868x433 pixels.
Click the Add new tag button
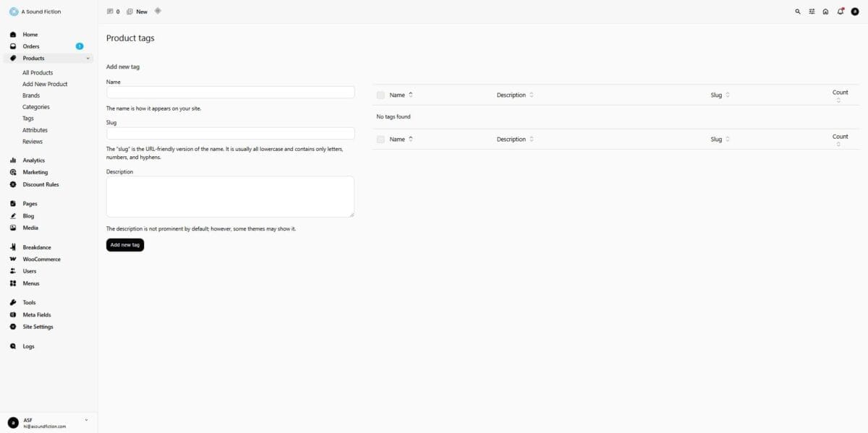coord(125,245)
